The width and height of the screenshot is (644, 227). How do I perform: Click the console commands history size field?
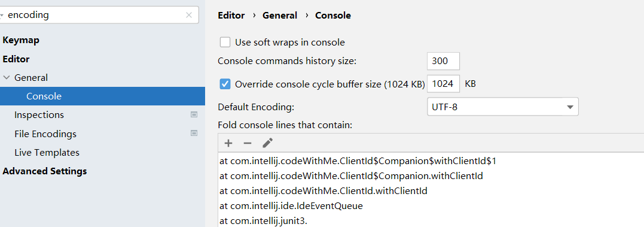click(x=443, y=61)
